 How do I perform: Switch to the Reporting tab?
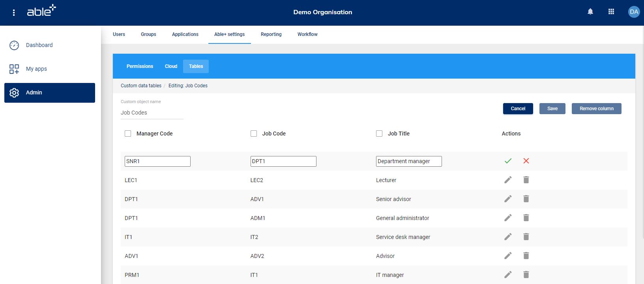click(271, 34)
